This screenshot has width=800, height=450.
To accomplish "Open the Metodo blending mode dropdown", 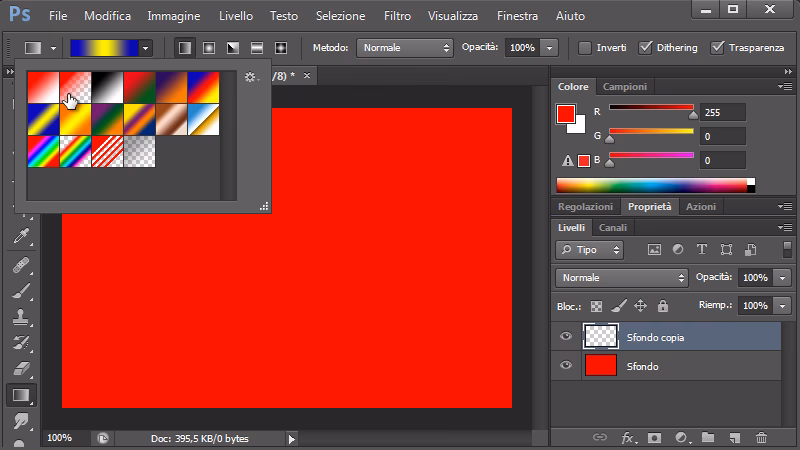I will click(x=407, y=48).
